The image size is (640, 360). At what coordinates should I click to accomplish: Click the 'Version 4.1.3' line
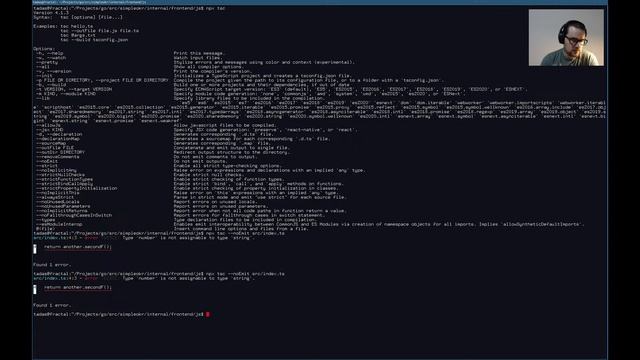51,13
